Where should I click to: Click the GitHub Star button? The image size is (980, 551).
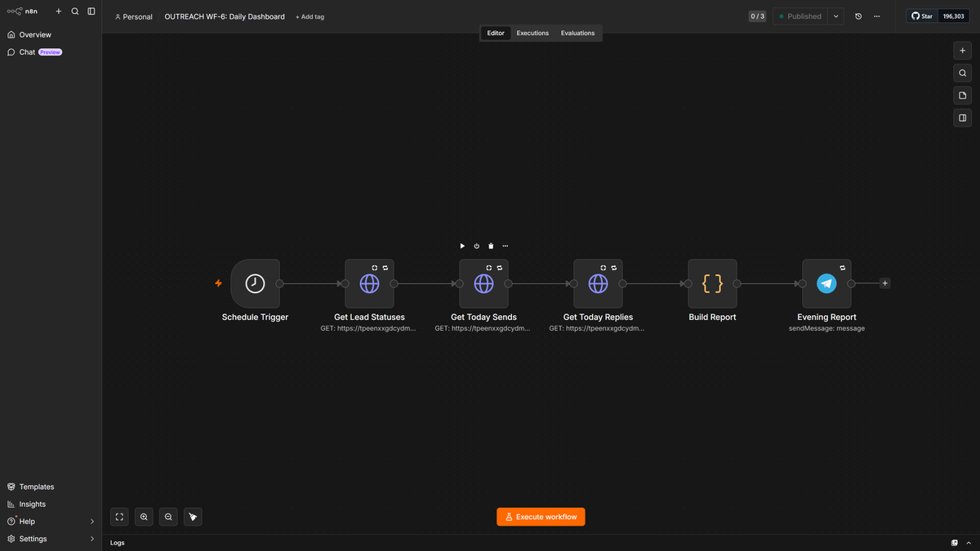pos(923,16)
